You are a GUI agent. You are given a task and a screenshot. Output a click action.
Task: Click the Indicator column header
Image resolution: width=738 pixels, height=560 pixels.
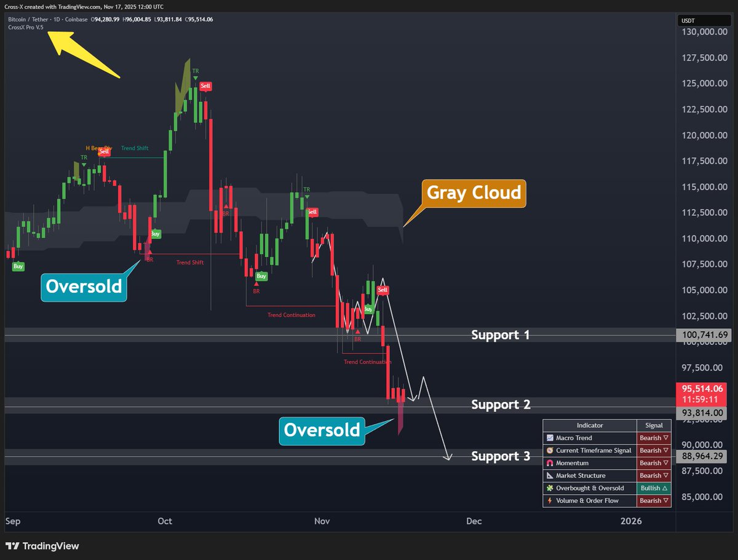(x=590, y=425)
